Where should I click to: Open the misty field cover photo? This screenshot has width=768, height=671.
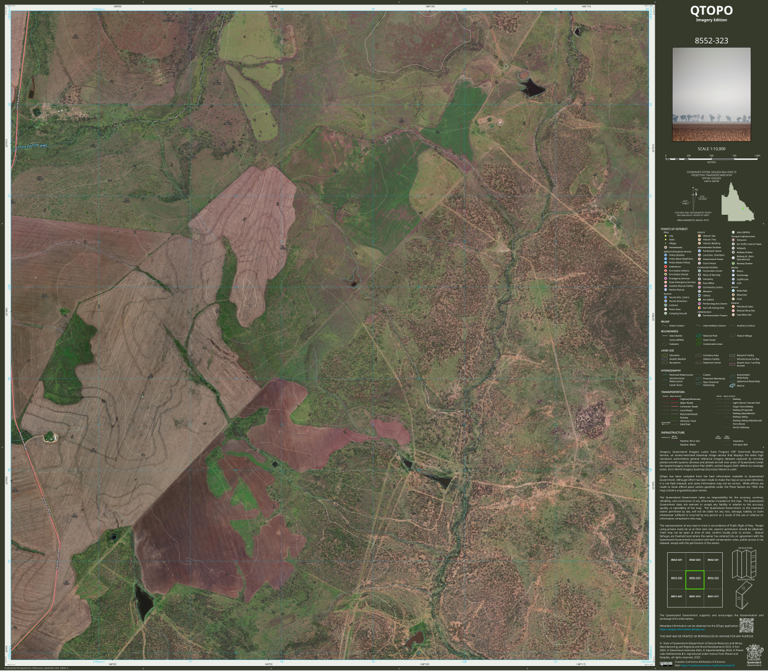pyautogui.click(x=711, y=94)
